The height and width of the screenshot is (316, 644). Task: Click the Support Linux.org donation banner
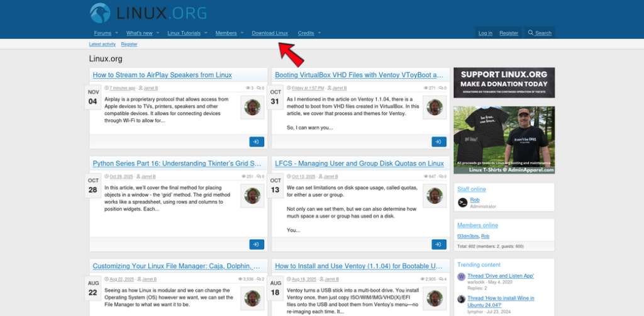[x=504, y=82]
